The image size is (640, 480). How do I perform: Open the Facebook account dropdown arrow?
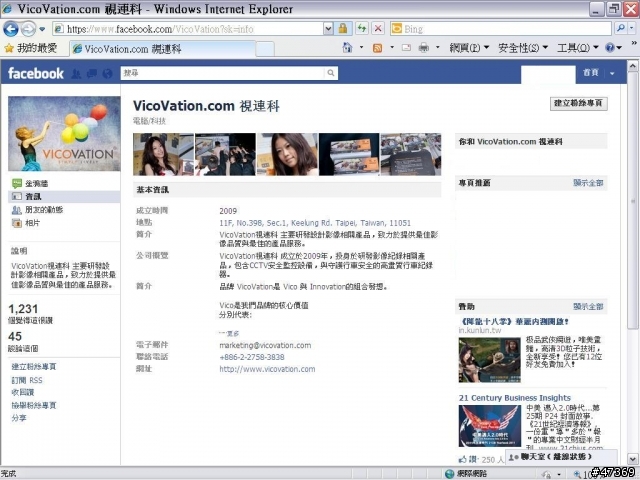[x=612, y=73]
